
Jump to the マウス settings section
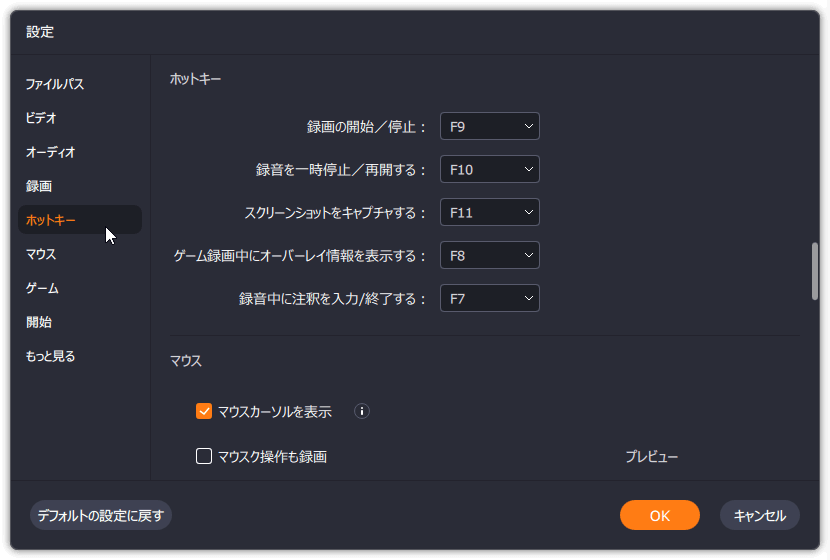(41, 254)
